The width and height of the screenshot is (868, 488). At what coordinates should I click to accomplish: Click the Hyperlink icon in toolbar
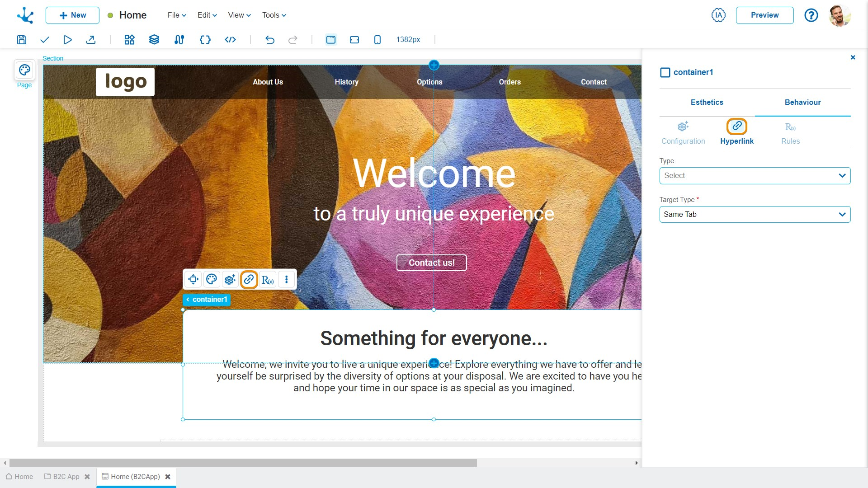pyautogui.click(x=249, y=279)
